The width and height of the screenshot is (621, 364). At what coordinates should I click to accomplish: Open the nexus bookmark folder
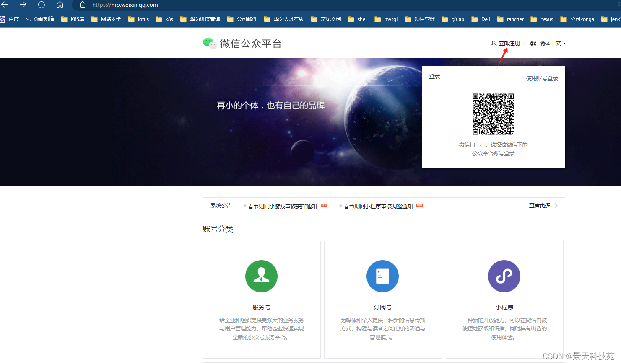coord(542,19)
